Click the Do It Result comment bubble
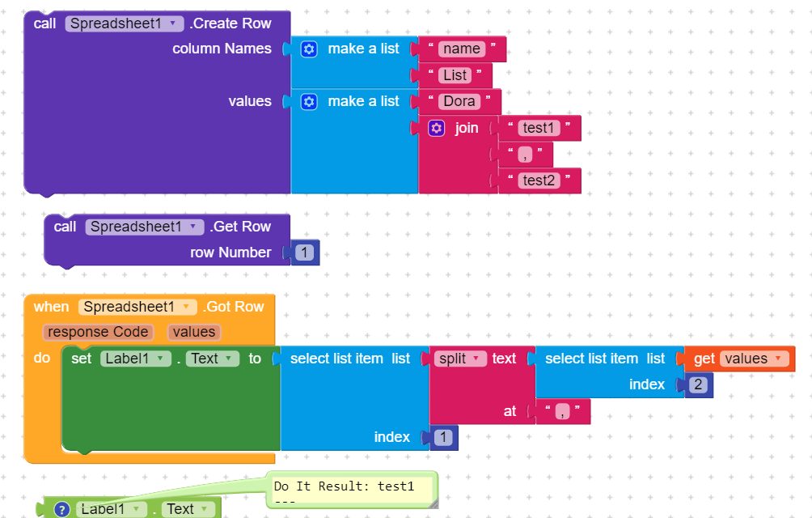Screen dimensions: 812x518 coord(352,490)
